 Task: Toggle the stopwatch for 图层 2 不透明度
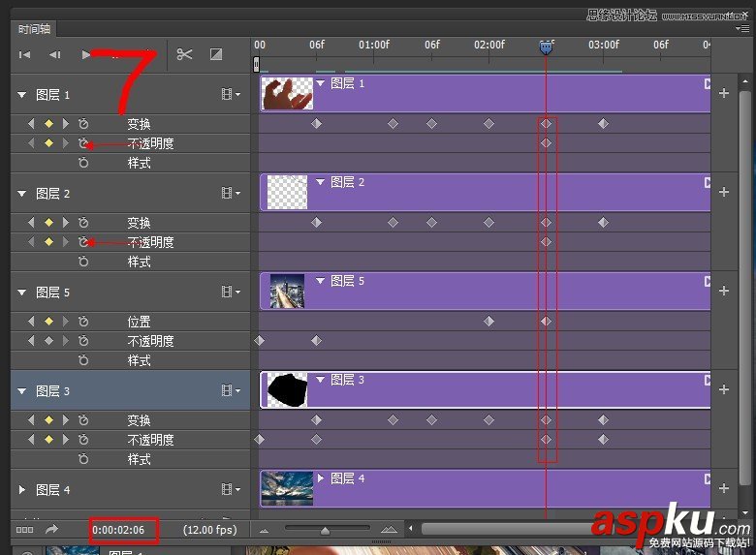click(83, 242)
